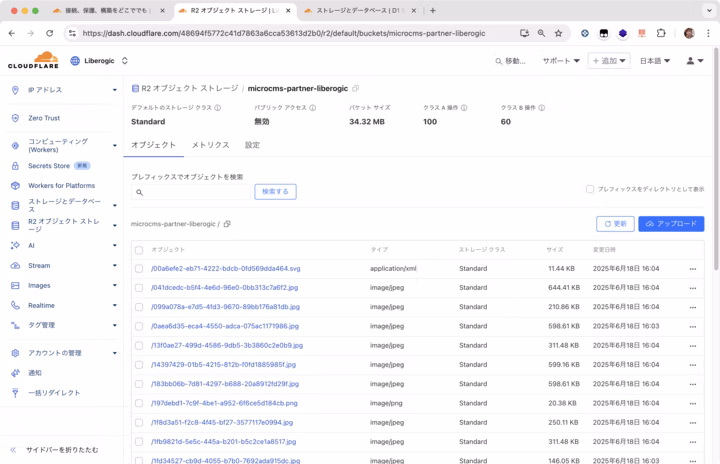Click the 検索する button
The height and width of the screenshot is (464, 720).
pyautogui.click(x=275, y=191)
